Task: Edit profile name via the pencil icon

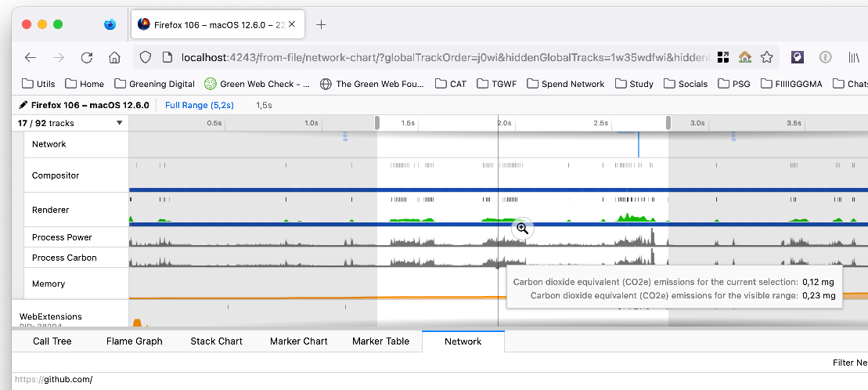Action: pos(23,105)
